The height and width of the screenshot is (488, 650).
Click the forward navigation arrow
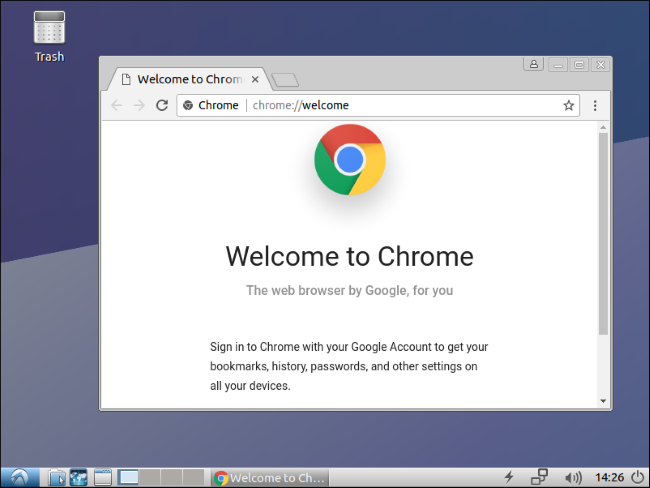pyautogui.click(x=138, y=105)
